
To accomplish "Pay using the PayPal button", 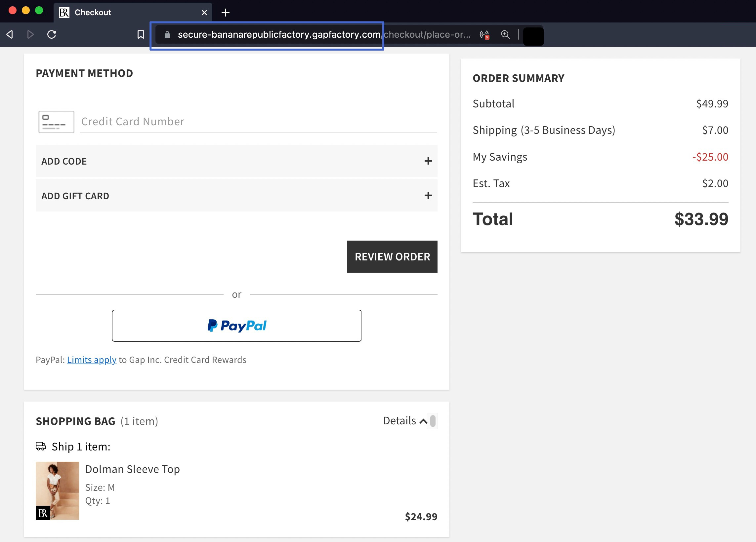I will [237, 326].
